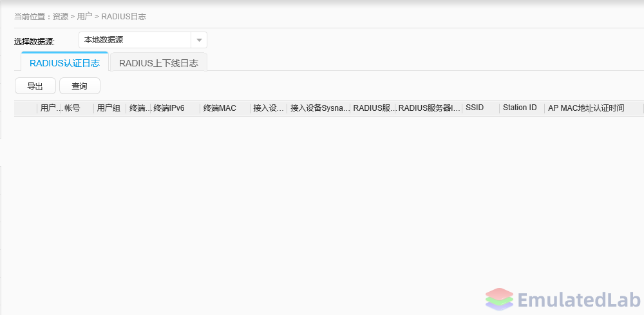Switch to RADIUS认证日志 tab
Image resolution: width=644 pixels, height=315 pixels.
[64, 63]
